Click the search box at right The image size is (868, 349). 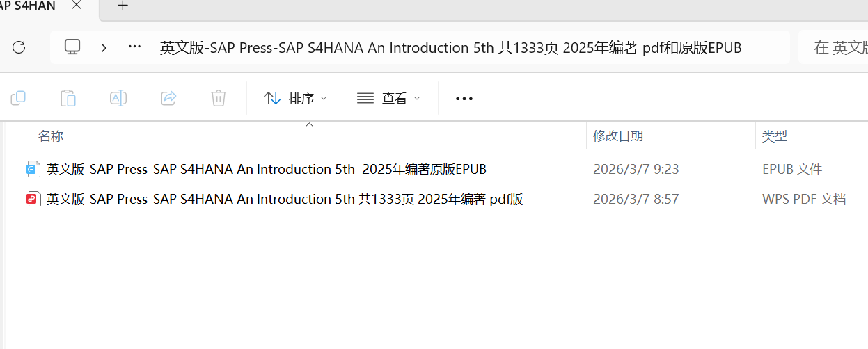[x=835, y=47]
